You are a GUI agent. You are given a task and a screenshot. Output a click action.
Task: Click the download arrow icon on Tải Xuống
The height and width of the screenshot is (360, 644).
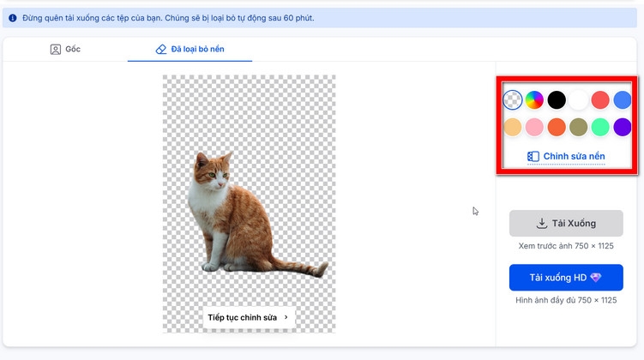tap(542, 224)
